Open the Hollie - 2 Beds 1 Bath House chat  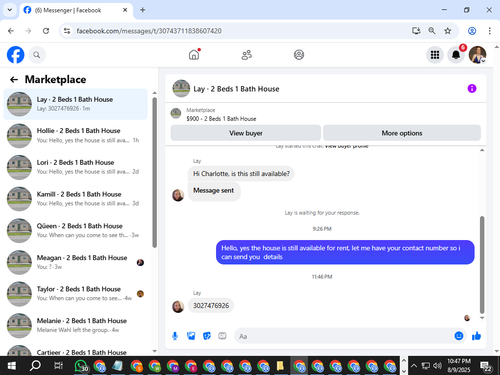tap(75, 135)
